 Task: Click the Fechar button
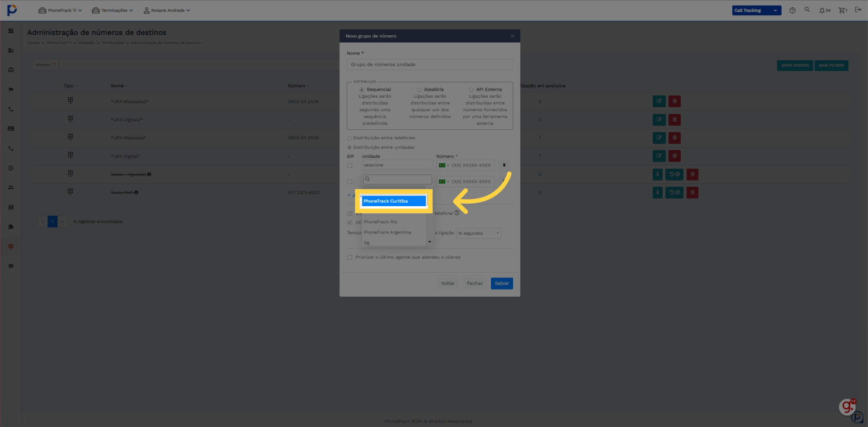475,284
